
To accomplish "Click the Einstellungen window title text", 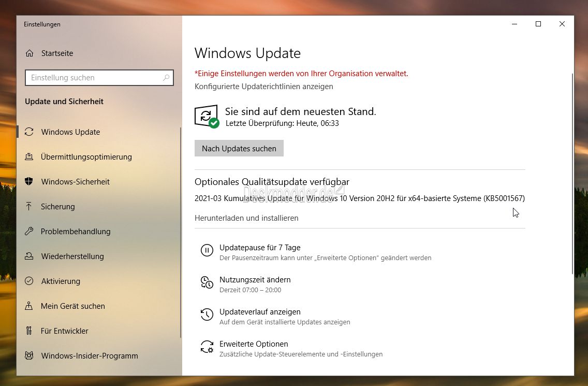I will [42, 24].
